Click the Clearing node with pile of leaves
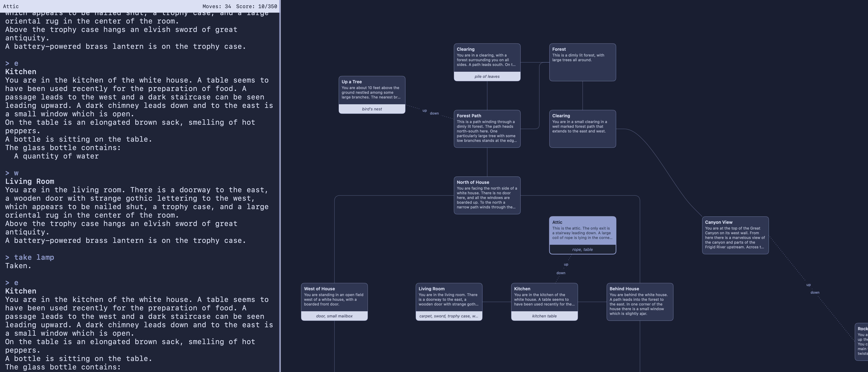 pos(487,62)
